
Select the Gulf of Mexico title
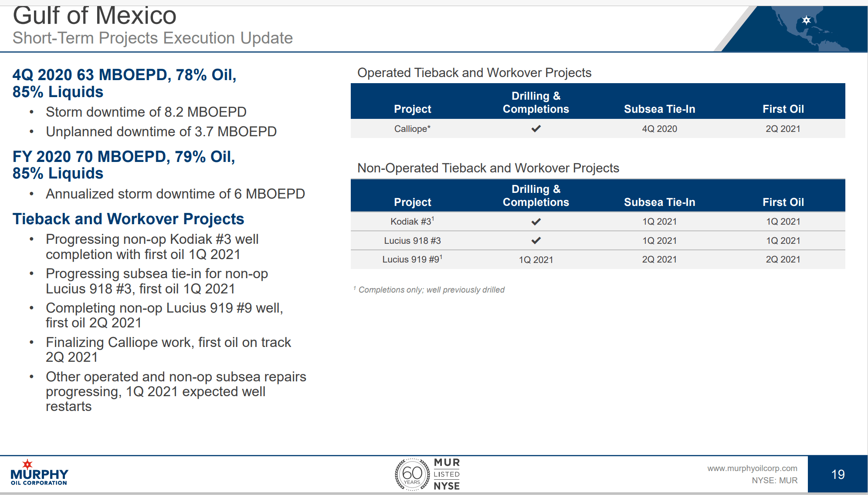pos(94,16)
